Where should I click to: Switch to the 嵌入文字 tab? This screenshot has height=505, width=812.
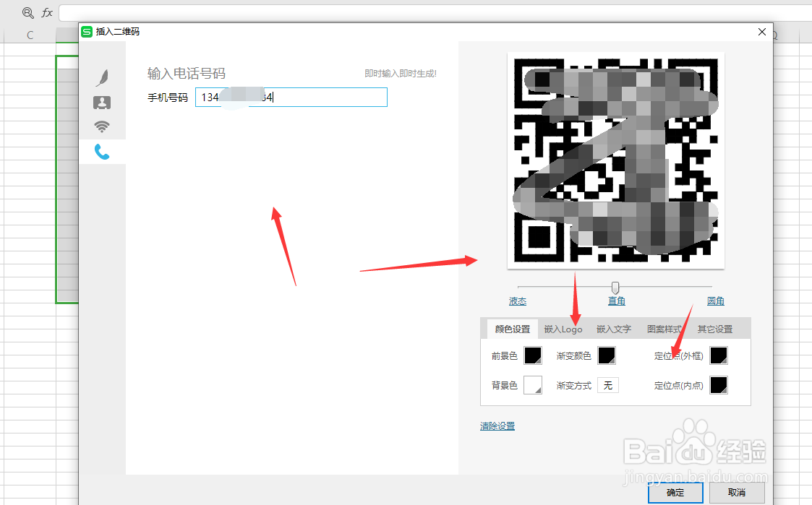click(614, 329)
